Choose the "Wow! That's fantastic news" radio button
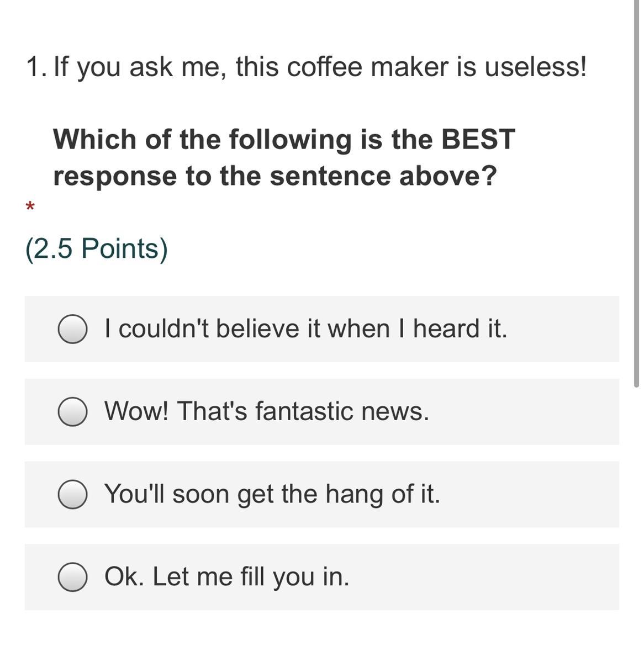644x646 pixels. tap(72, 411)
